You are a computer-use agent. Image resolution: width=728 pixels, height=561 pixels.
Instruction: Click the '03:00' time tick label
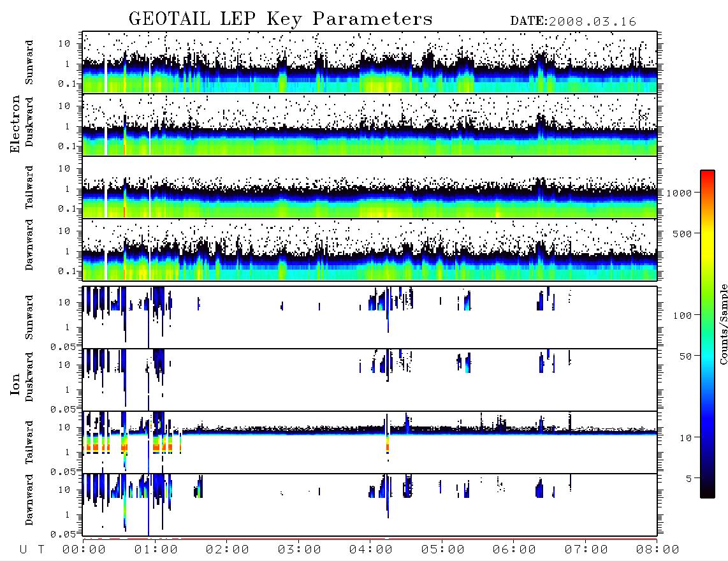300,550
